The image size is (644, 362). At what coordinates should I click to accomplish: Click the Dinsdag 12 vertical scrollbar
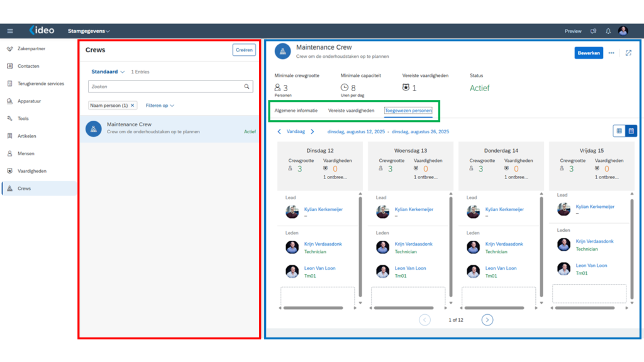(360, 245)
